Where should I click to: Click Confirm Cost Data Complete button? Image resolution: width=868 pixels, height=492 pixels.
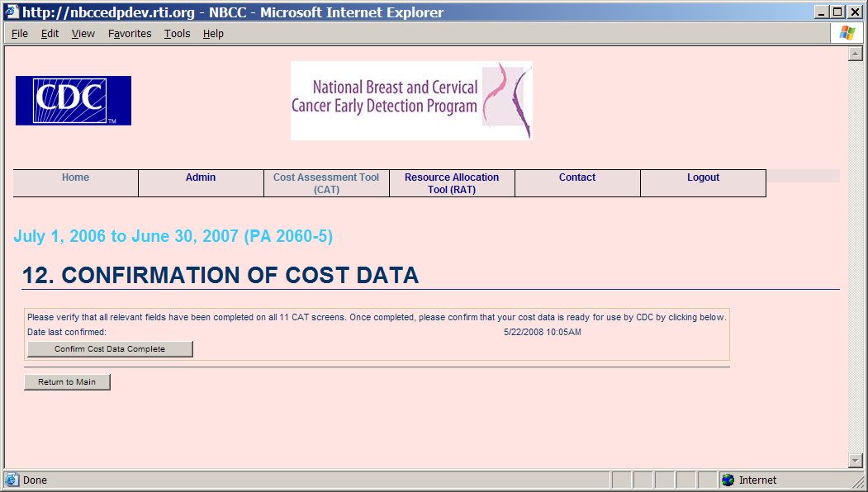click(x=110, y=348)
